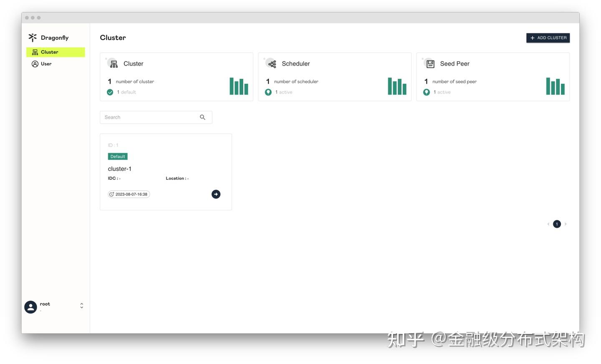Click the 'number of cluster' label

point(135,82)
